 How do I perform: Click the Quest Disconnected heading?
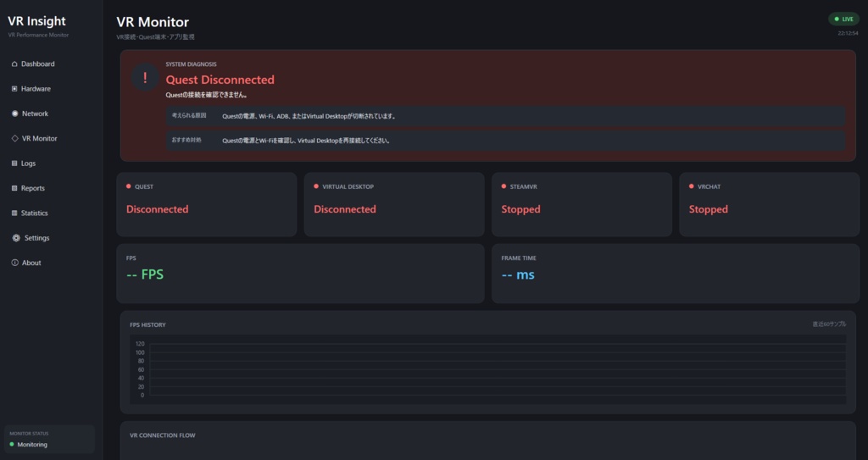pyautogui.click(x=220, y=80)
